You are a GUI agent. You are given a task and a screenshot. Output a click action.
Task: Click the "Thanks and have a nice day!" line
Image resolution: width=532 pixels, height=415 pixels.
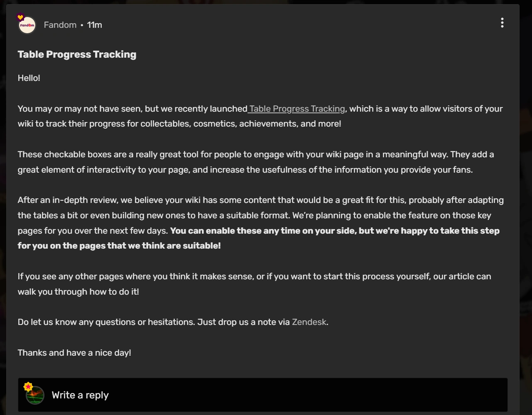point(74,353)
